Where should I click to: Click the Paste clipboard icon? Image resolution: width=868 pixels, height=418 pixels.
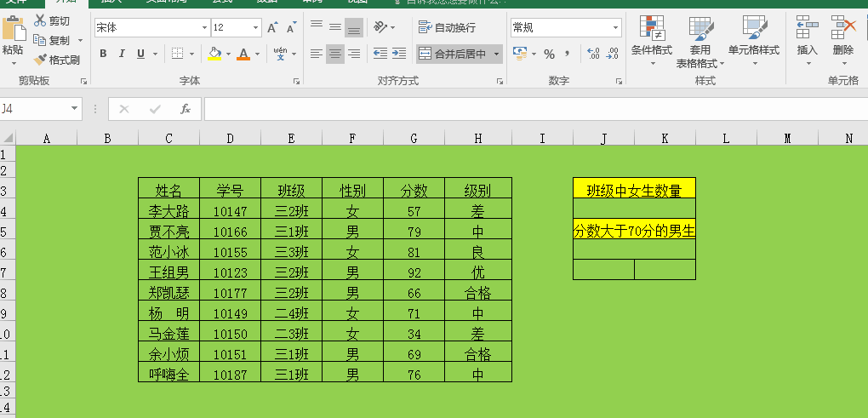coord(14,29)
